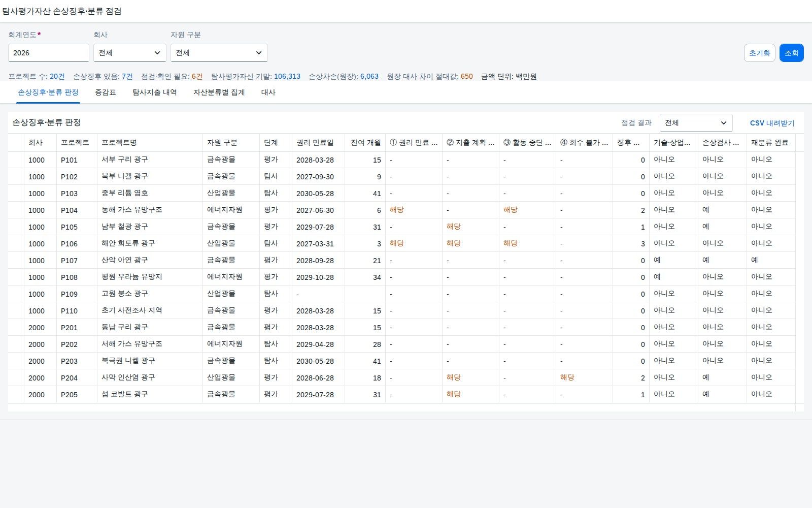Click project name 평원 우라늄 유망지
The width and height of the screenshot is (812, 508).
[x=132, y=277]
